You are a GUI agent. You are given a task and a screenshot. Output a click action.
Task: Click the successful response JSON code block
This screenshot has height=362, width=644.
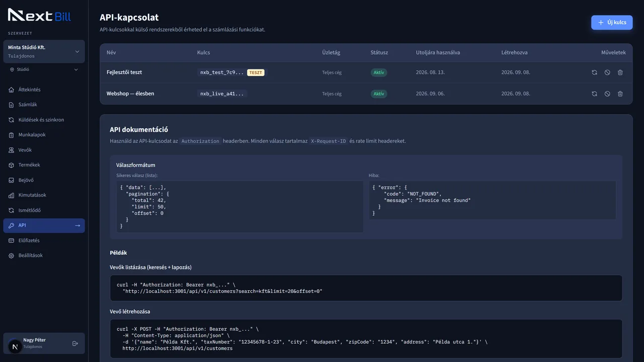pos(239,207)
